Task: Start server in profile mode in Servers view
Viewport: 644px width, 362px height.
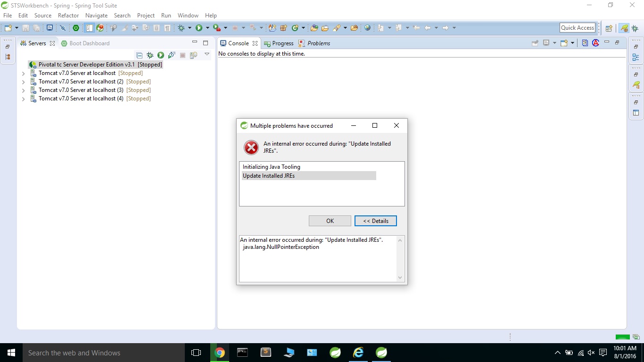Action: coord(172,55)
